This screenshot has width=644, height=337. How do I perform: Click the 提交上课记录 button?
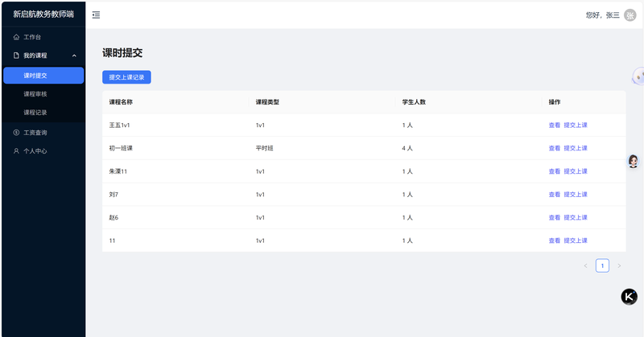(x=126, y=77)
